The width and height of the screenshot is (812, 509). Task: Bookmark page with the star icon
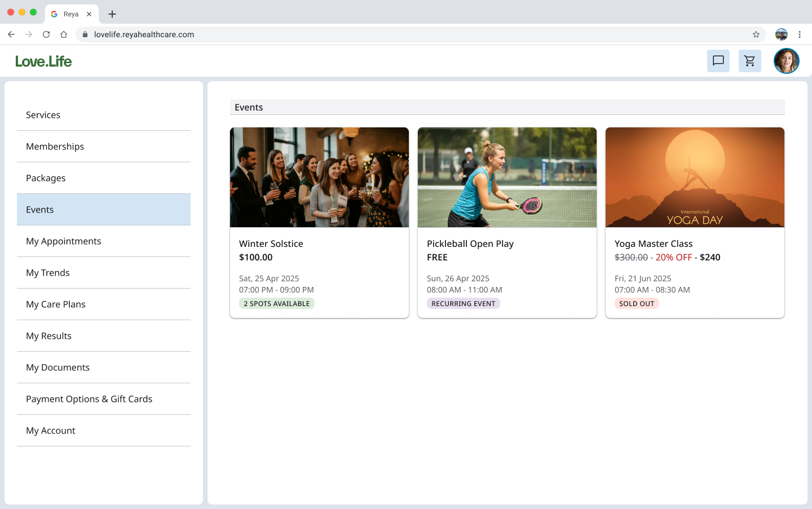click(756, 34)
